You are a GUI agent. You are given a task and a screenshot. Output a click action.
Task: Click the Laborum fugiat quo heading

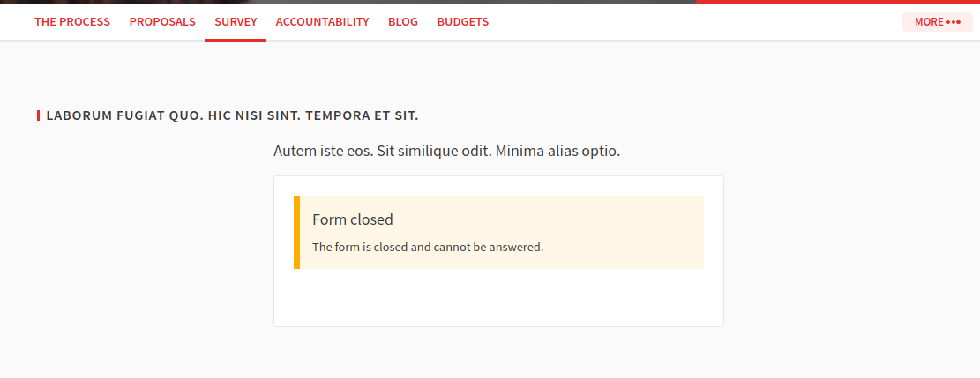pos(232,115)
